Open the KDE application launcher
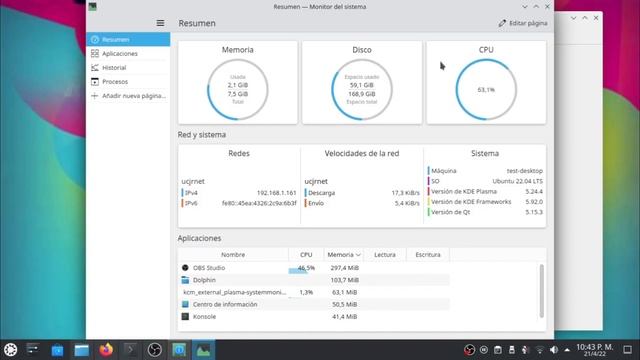 point(10,350)
